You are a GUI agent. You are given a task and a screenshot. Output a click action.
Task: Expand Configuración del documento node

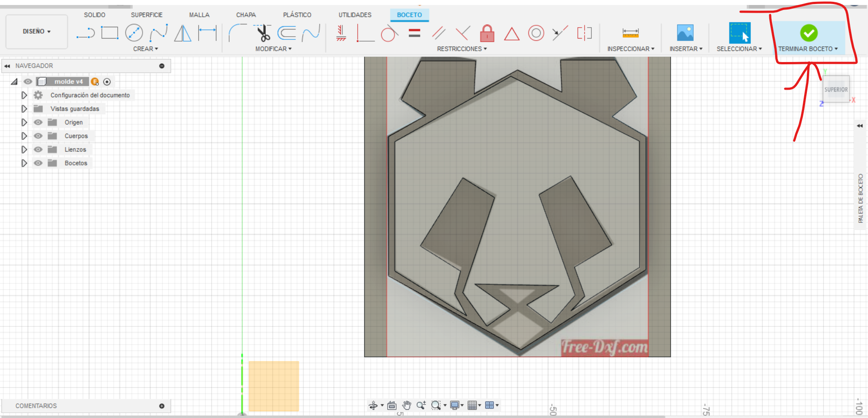(24, 95)
